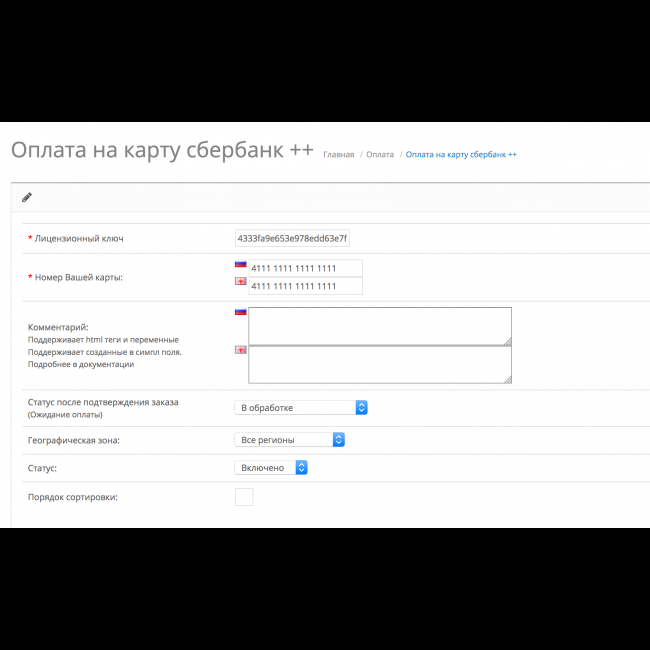Image resolution: width=650 pixels, height=650 pixels.
Task: Click resize handle of the second comment textarea
Action: tap(507, 379)
